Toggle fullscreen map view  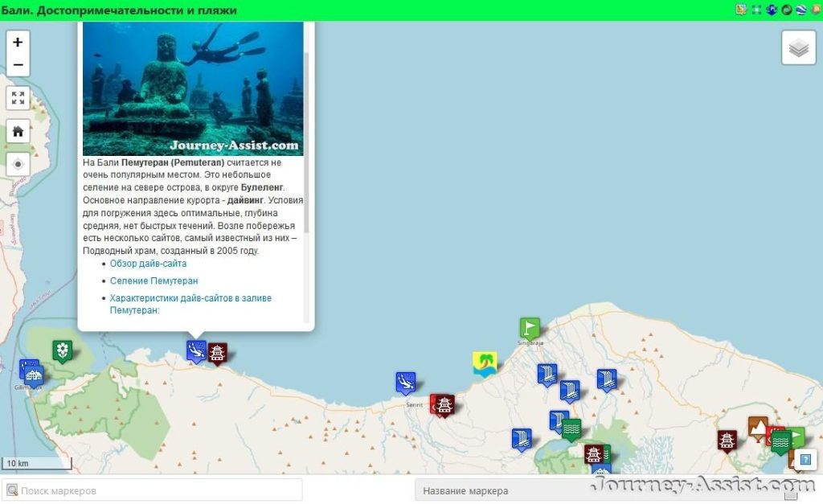click(18, 98)
